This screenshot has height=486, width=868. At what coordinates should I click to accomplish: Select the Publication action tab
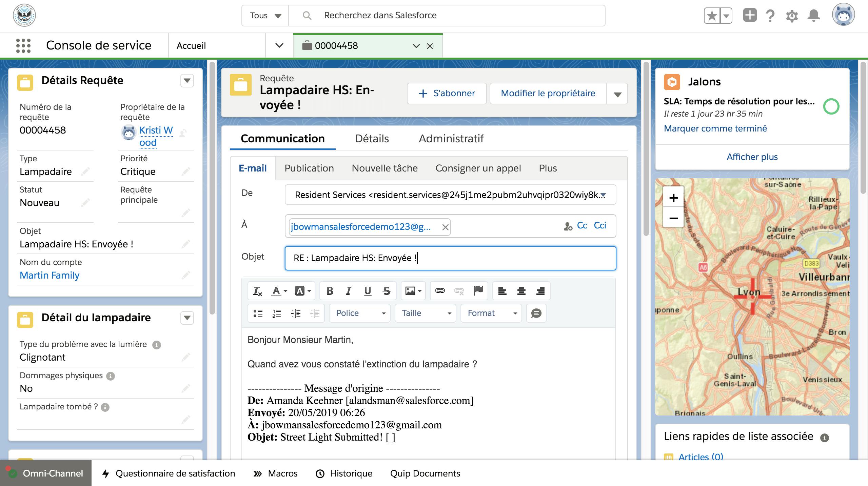[309, 168]
